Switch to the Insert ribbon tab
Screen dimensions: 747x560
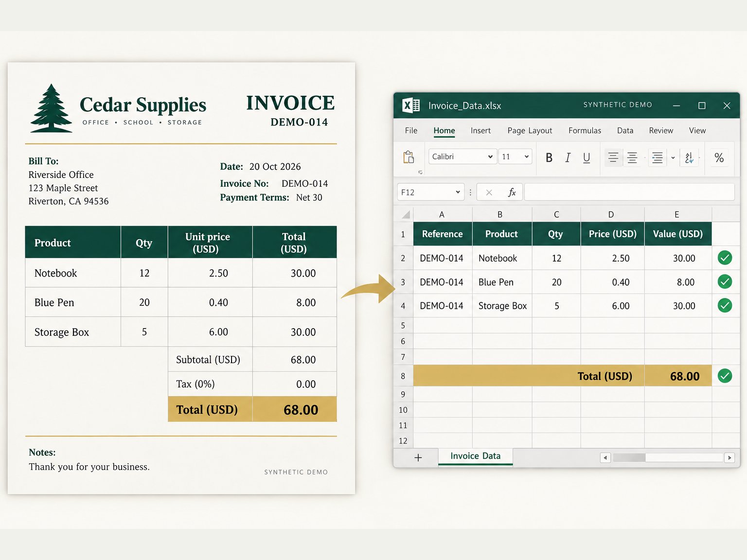[480, 130]
